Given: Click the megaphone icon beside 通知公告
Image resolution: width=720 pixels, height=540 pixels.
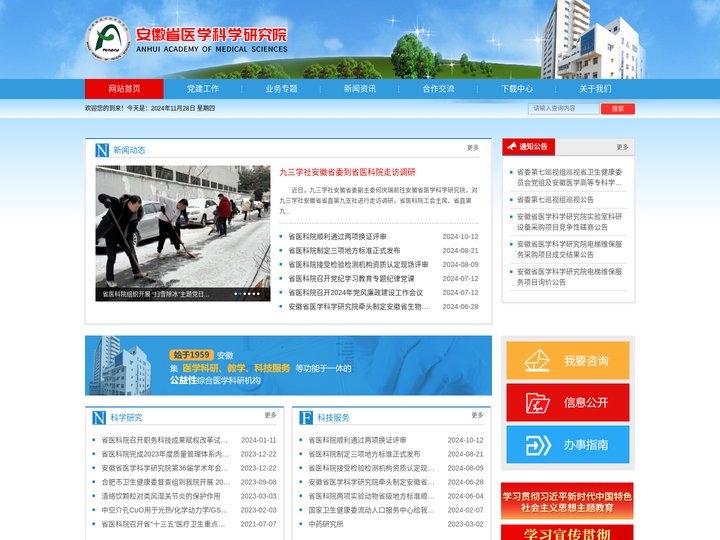Looking at the screenshot, I should (512, 146).
